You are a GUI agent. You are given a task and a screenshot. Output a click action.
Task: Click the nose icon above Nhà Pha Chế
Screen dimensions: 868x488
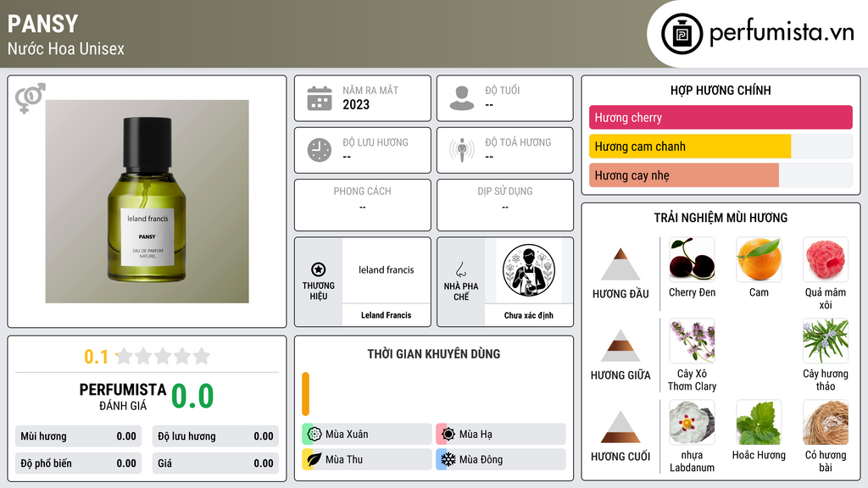[x=460, y=269]
